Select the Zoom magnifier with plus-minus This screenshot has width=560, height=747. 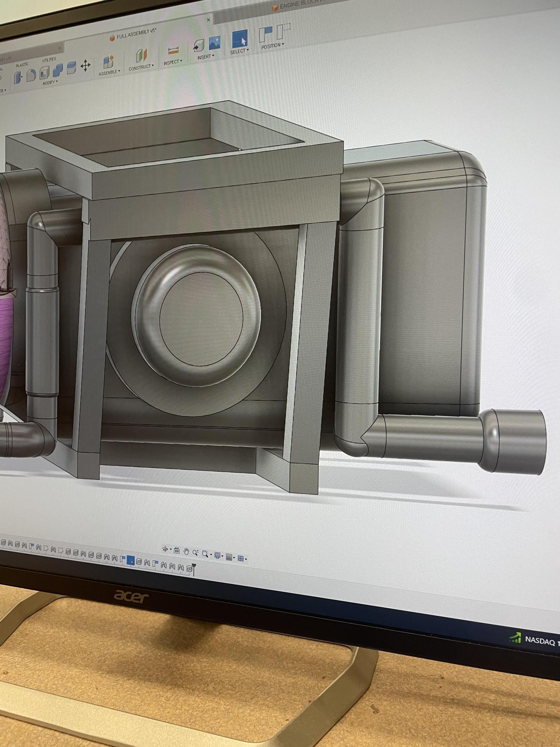pos(196,553)
